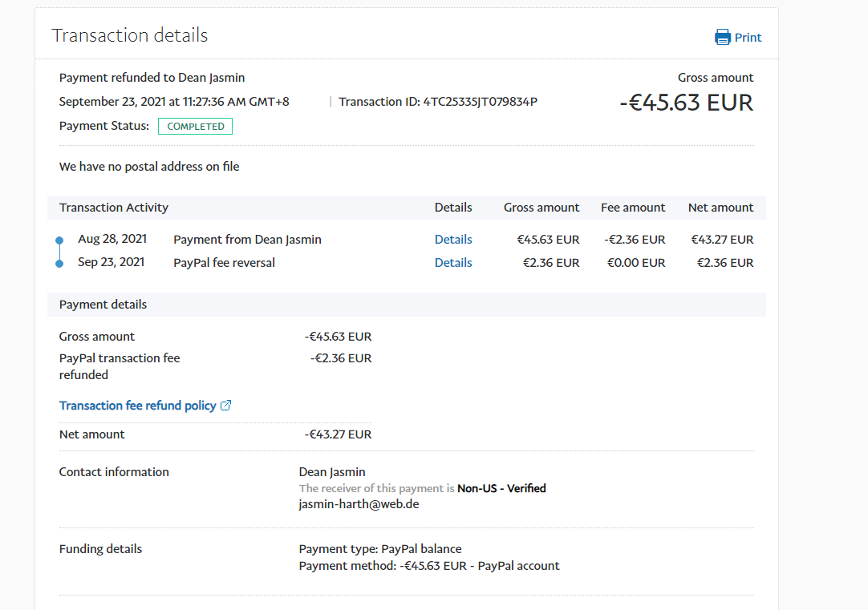This screenshot has width=868, height=610.
Task: Click the Net amount column header
Action: pos(720,208)
